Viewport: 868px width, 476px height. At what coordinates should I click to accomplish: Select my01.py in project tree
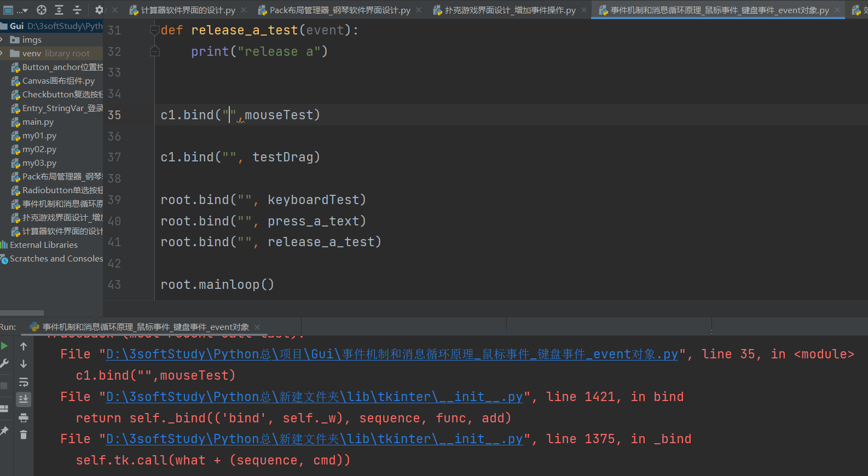point(34,135)
